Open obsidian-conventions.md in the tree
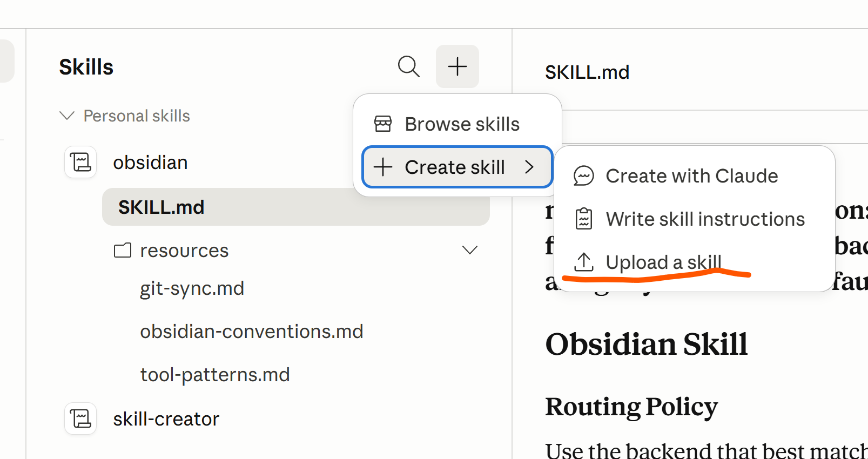The height and width of the screenshot is (459, 868). 251,332
